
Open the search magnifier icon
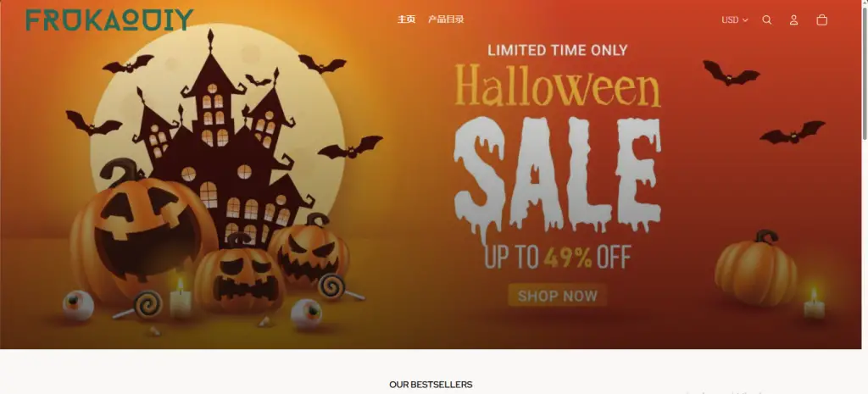[766, 20]
